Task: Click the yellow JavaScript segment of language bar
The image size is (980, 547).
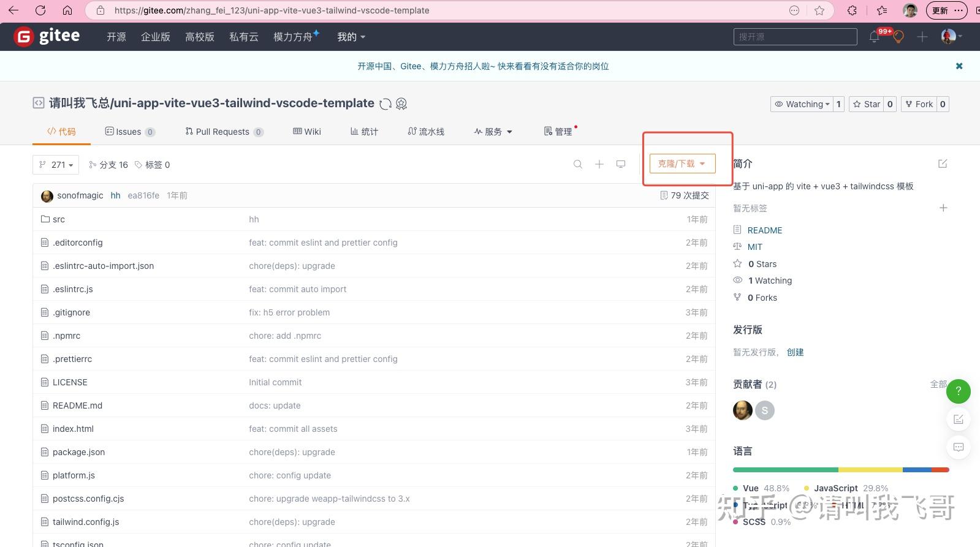Action: coord(870,470)
